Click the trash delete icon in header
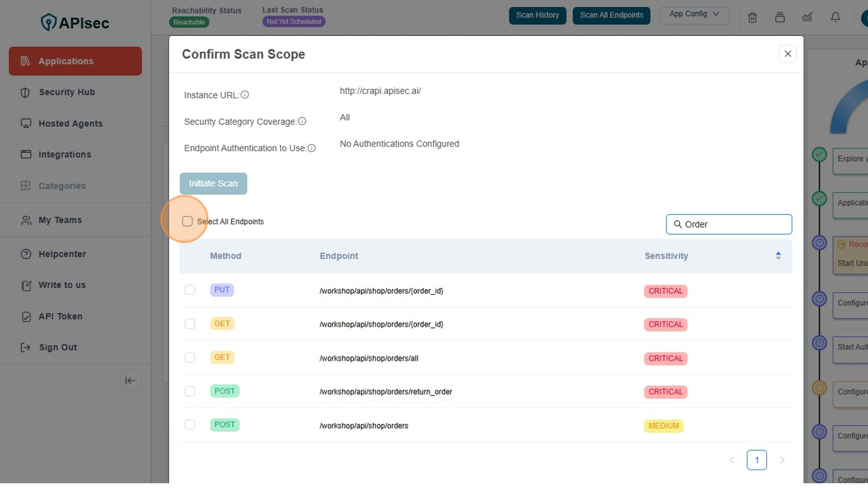 [x=752, y=17]
